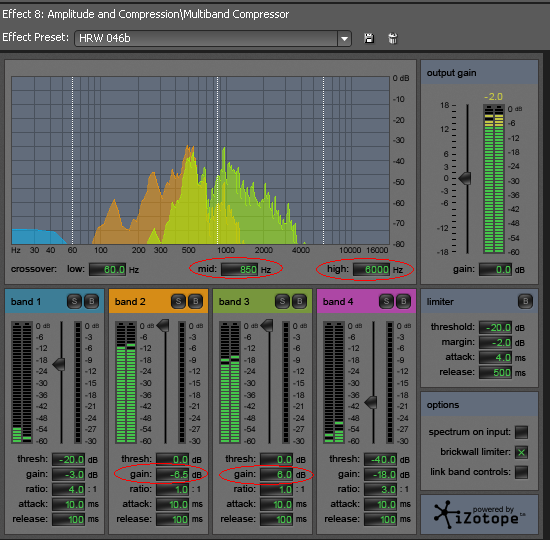550x540 pixels.
Task: Click the band 3 header
Action: pyautogui.click(x=262, y=301)
